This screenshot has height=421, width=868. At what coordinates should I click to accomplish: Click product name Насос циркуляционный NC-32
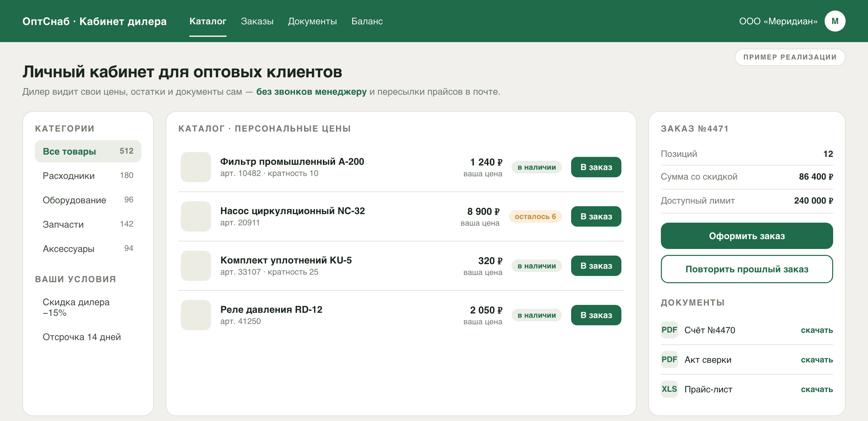pos(292,211)
